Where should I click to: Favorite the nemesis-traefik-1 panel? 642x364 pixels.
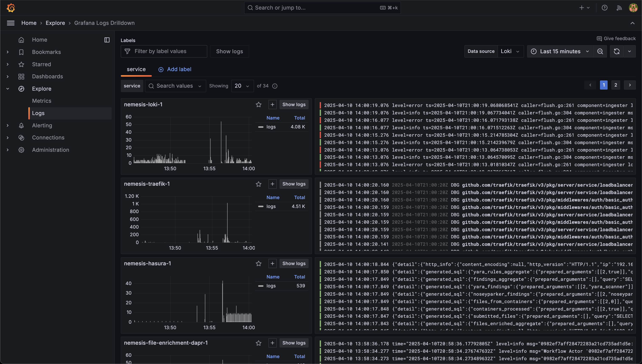[x=259, y=184]
